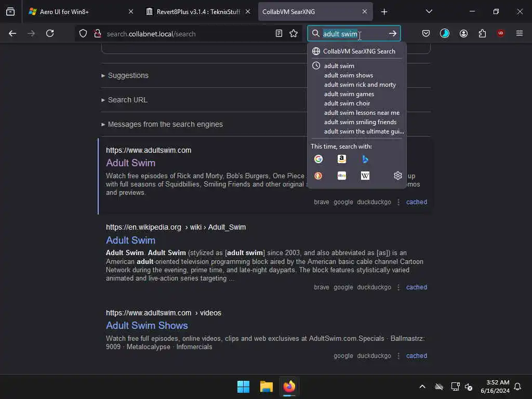Show hidden system tray icons
The image size is (532, 399).
point(422,387)
